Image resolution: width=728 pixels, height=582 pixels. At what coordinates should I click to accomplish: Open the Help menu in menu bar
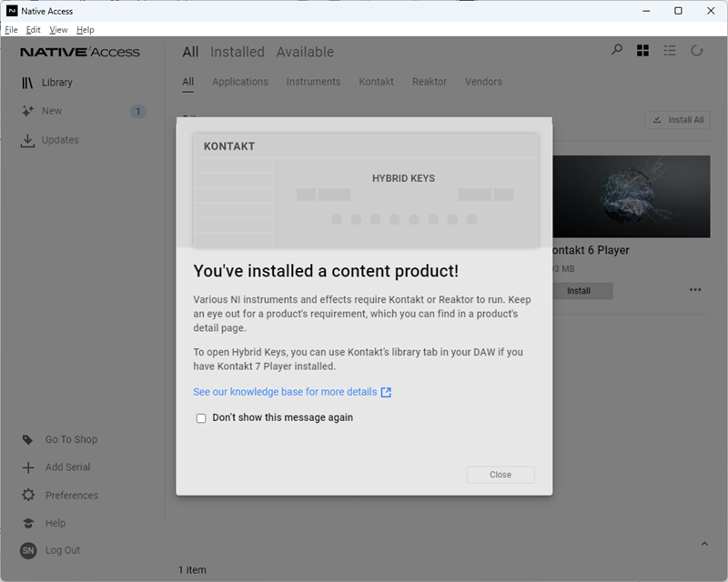(86, 30)
